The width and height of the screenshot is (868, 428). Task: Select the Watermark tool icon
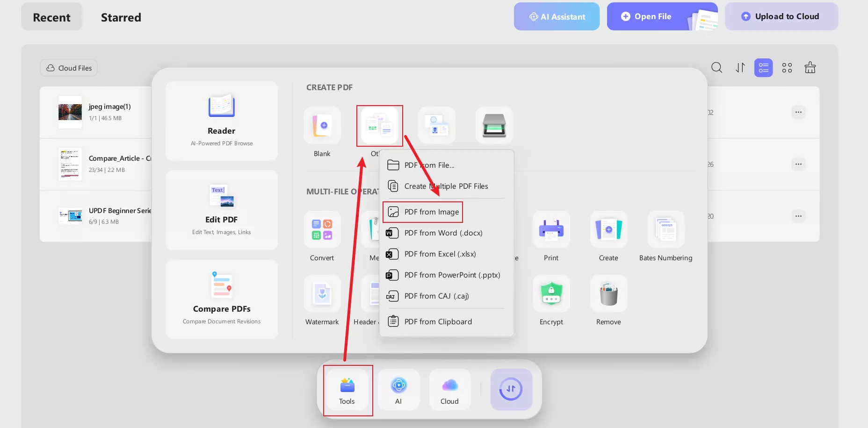tap(322, 294)
